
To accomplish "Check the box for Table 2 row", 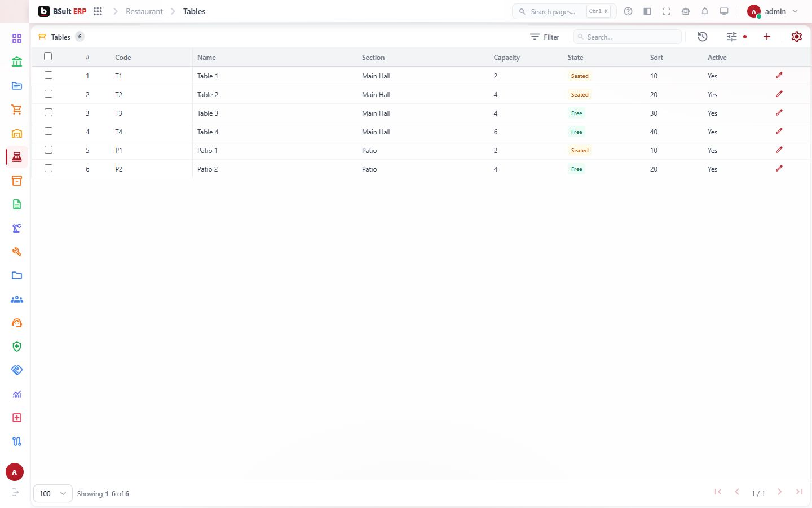I will (x=48, y=94).
